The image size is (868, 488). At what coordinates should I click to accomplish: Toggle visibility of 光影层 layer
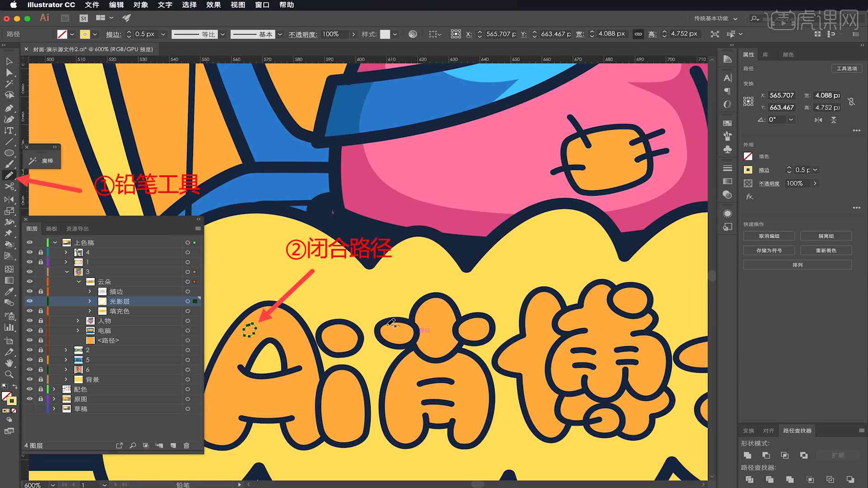coord(30,301)
